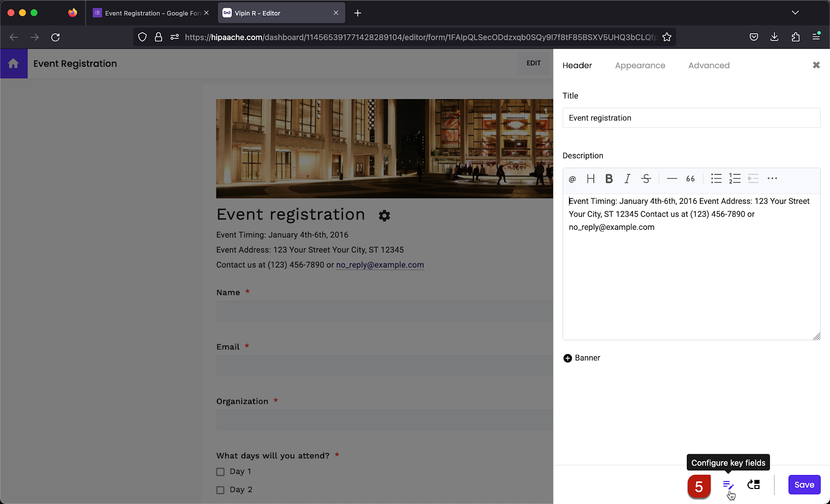Check the Day 2 attendance checkbox
Viewport: 830px width, 504px height.
[x=220, y=489]
